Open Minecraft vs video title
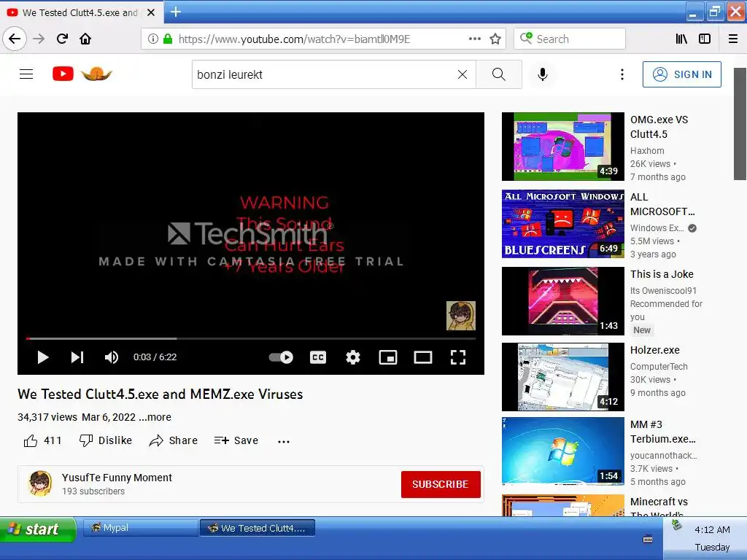Screen dimensions: 747x560 (x=659, y=507)
